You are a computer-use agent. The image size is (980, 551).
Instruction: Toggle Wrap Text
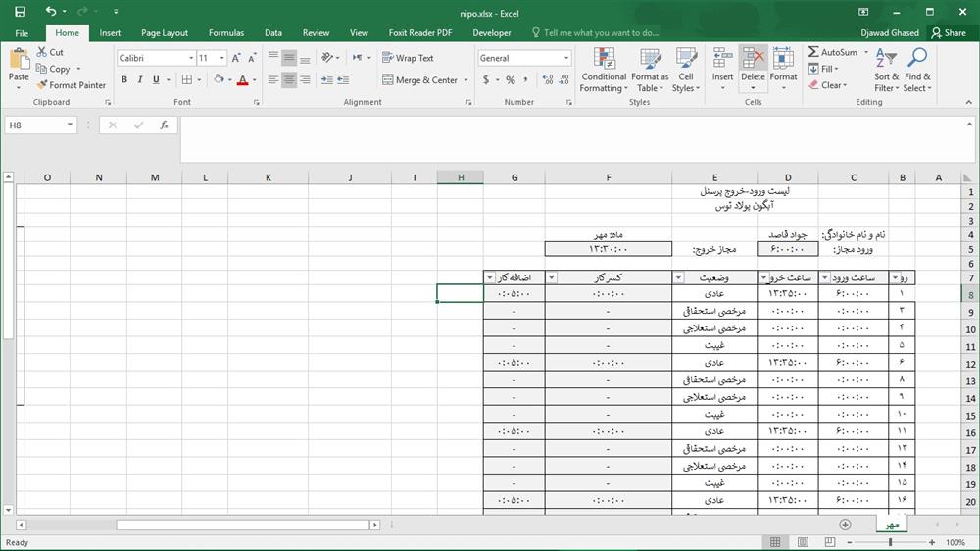408,58
